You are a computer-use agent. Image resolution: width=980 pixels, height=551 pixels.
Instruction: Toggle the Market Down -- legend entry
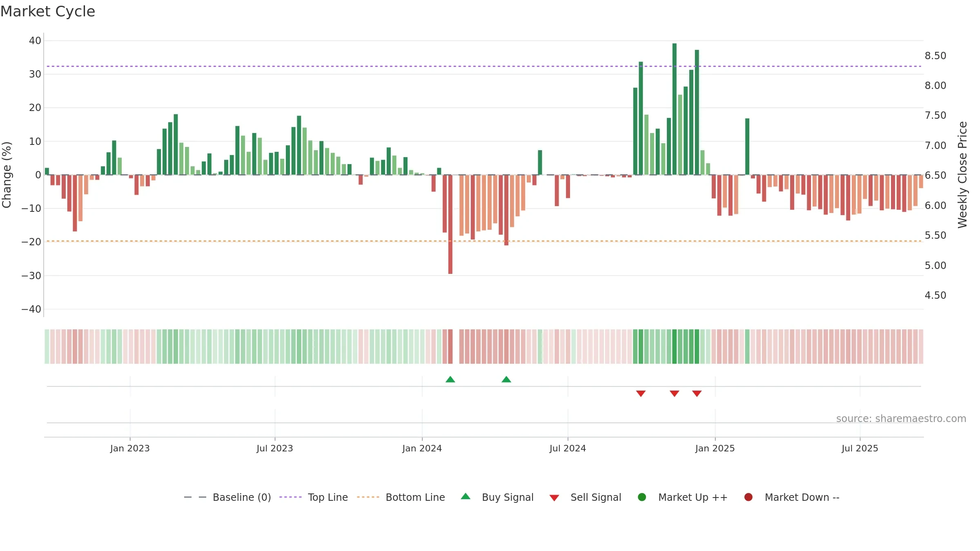click(x=792, y=497)
